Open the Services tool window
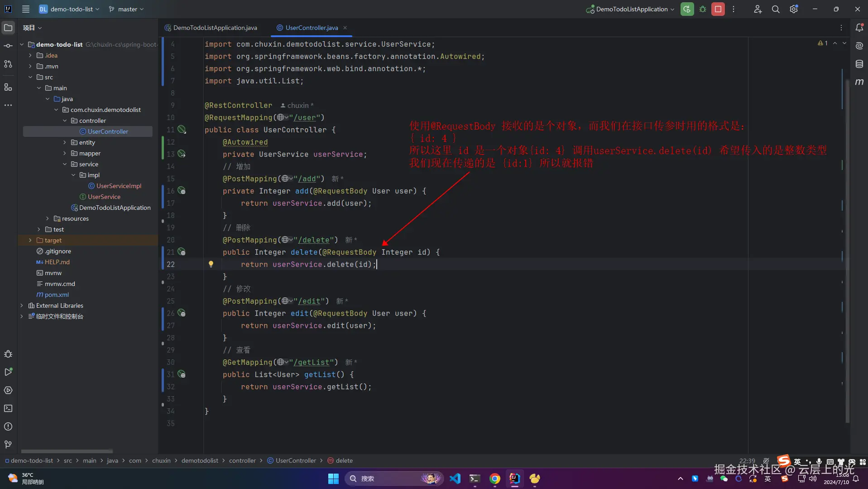868x489 pixels. [8, 390]
